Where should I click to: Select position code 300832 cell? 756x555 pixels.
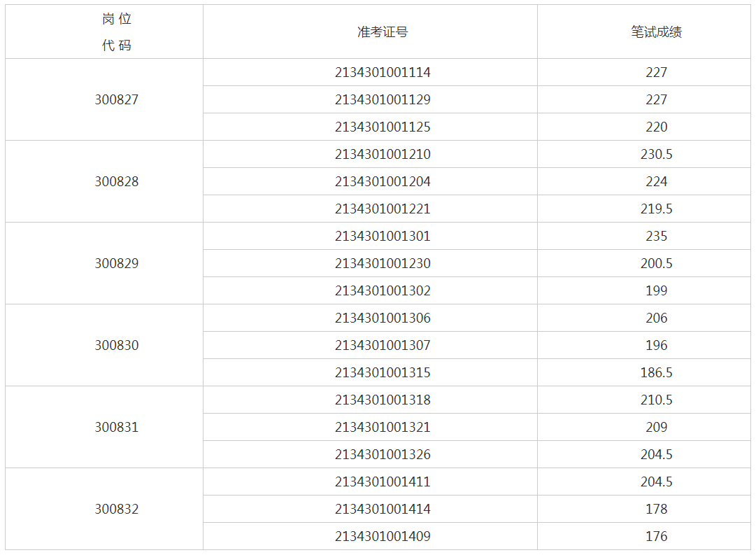click(x=117, y=509)
